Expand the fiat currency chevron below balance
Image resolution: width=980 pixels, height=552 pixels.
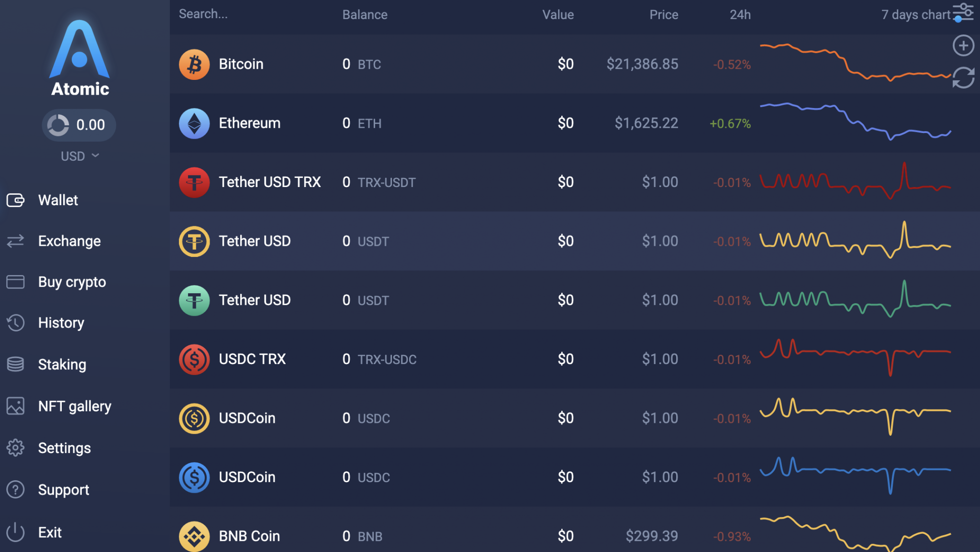[x=95, y=155]
